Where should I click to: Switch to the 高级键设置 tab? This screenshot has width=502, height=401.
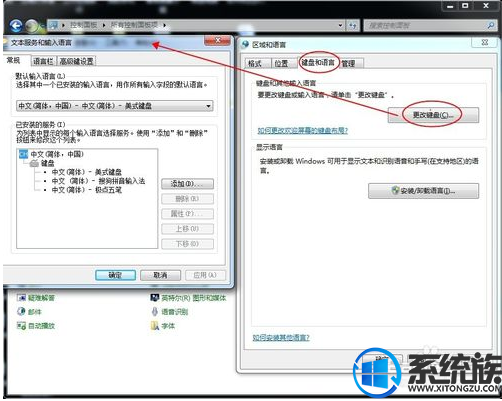[x=77, y=61]
